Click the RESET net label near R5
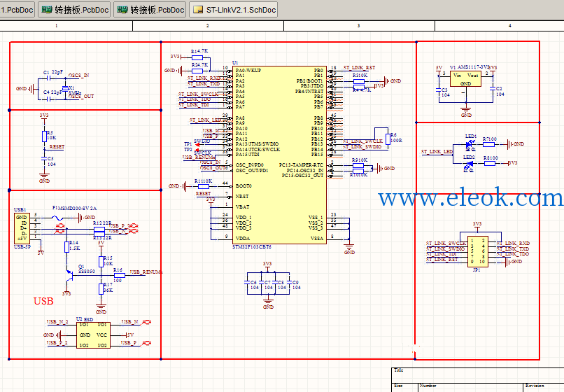Viewport: 564px width, 392px height. point(57,147)
